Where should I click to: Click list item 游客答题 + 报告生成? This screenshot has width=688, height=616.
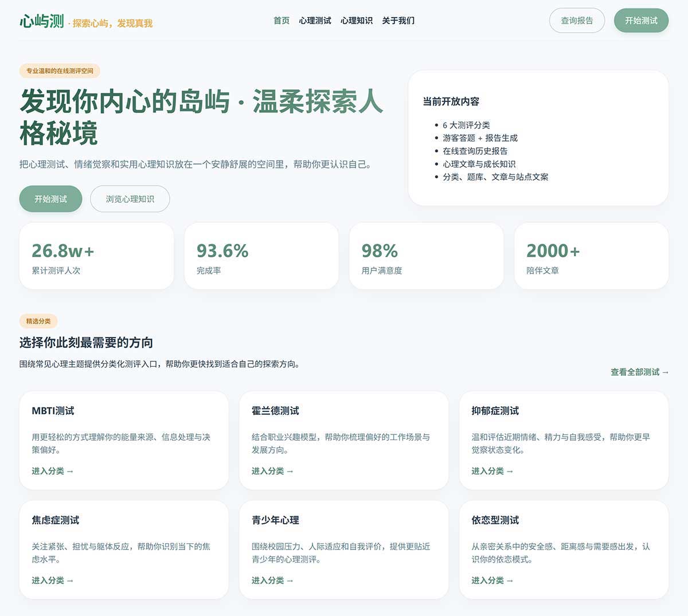coord(480,138)
